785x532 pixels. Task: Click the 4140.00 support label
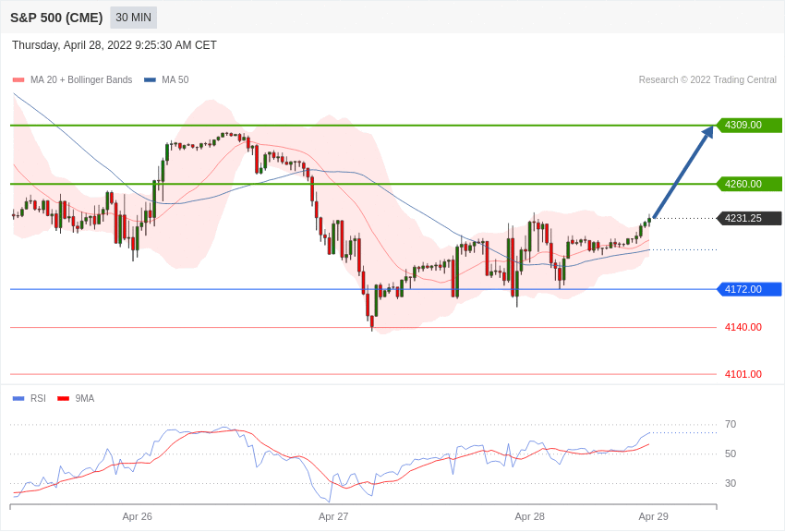[x=743, y=327]
